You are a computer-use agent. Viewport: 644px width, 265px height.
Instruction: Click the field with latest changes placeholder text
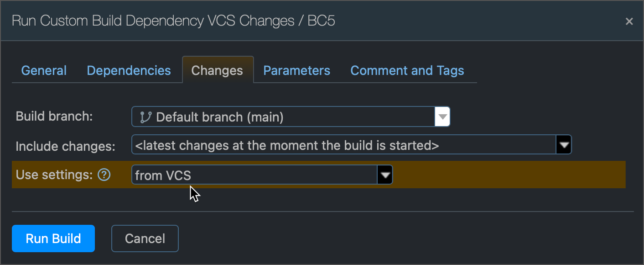pyautogui.click(x=319, y=144)
